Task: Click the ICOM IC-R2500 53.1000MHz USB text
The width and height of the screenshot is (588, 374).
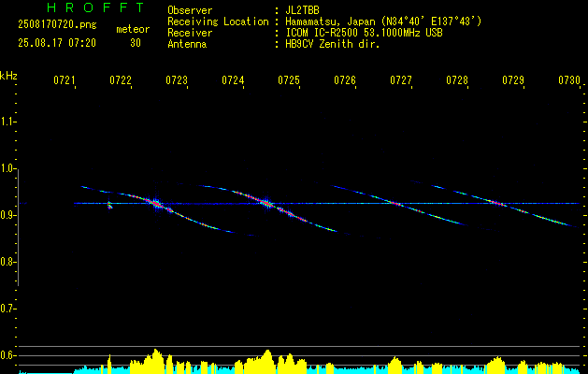Action: coord(364,33)
